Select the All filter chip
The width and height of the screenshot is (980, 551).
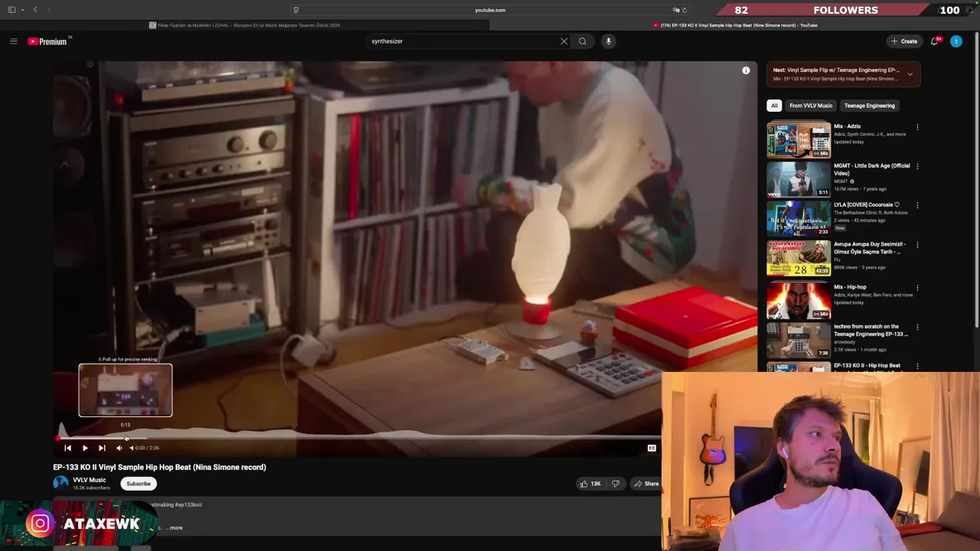[774, 106]
